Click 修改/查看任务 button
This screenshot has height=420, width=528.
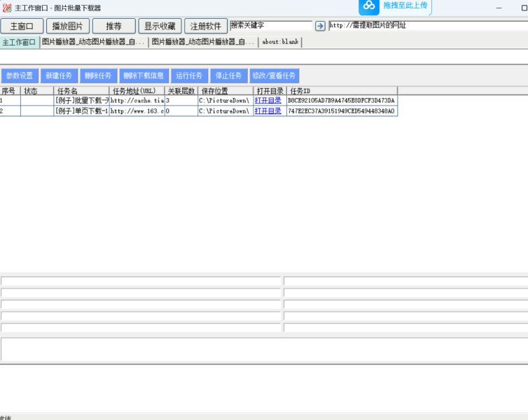click(274, 76)
